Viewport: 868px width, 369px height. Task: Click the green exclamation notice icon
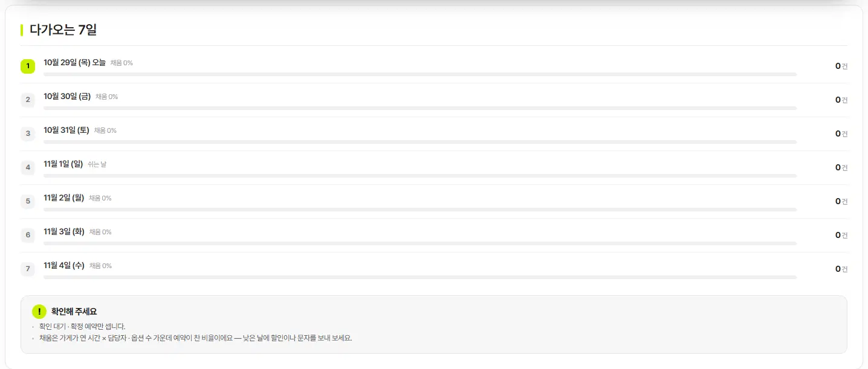click(39, 312)
